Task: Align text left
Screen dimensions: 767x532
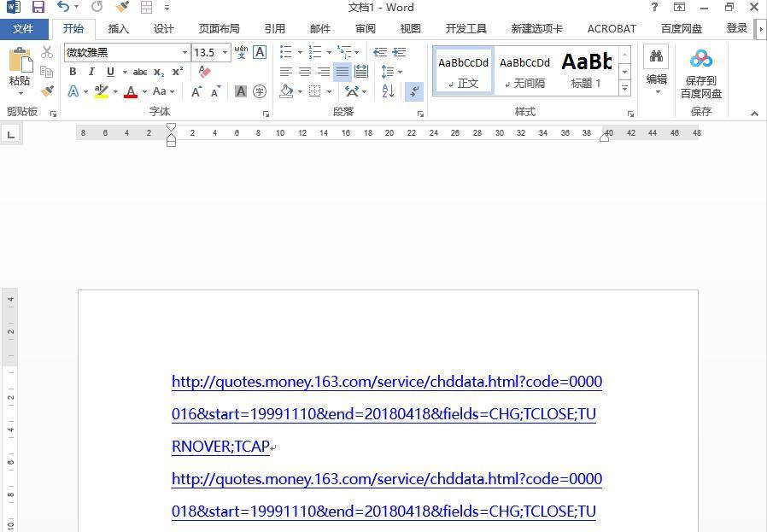Action: pos(285,72)
